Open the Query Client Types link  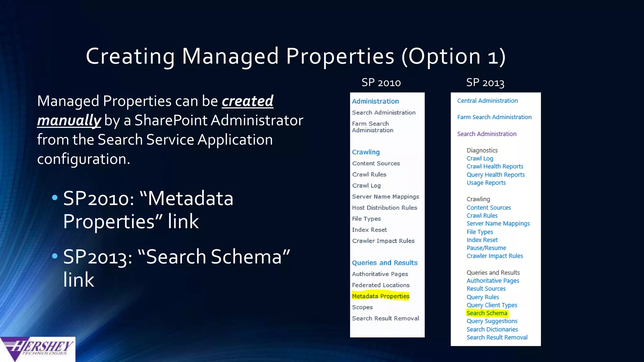492,305
